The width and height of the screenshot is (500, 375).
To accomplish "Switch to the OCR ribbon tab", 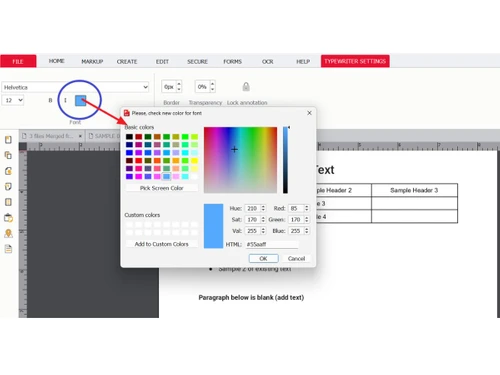I will 267,62.
